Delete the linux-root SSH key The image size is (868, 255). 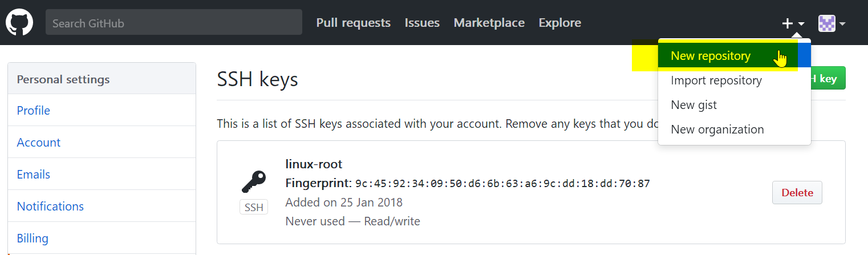(x=797, y=192)
